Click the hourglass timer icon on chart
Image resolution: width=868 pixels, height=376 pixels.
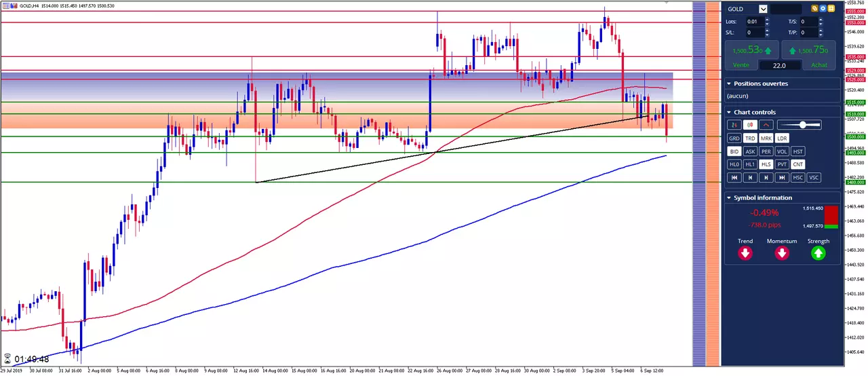coord(7,358)
